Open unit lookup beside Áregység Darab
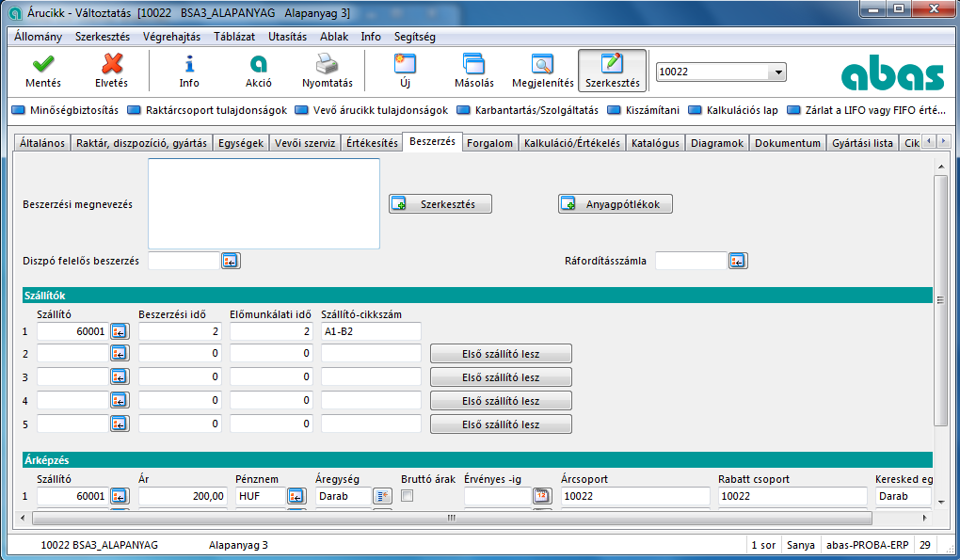This screenshot has width=960, height=560. click(x=383, y=496)
